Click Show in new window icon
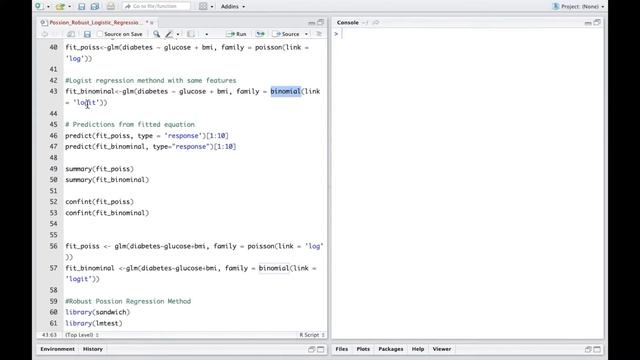640x360 pixels. (71, 34)
